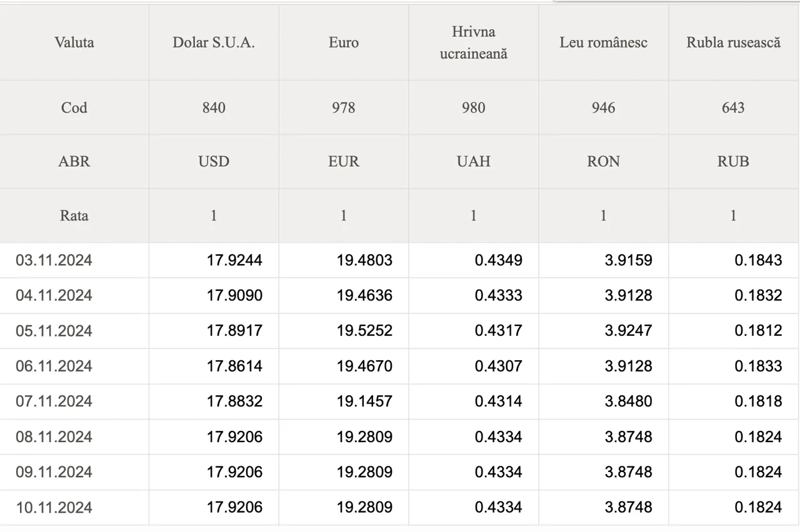This screenshot has height=532, width=800.
Task: Select the RUB rate 0.1843
Action: pyautogui.click(x=758, y=260)
